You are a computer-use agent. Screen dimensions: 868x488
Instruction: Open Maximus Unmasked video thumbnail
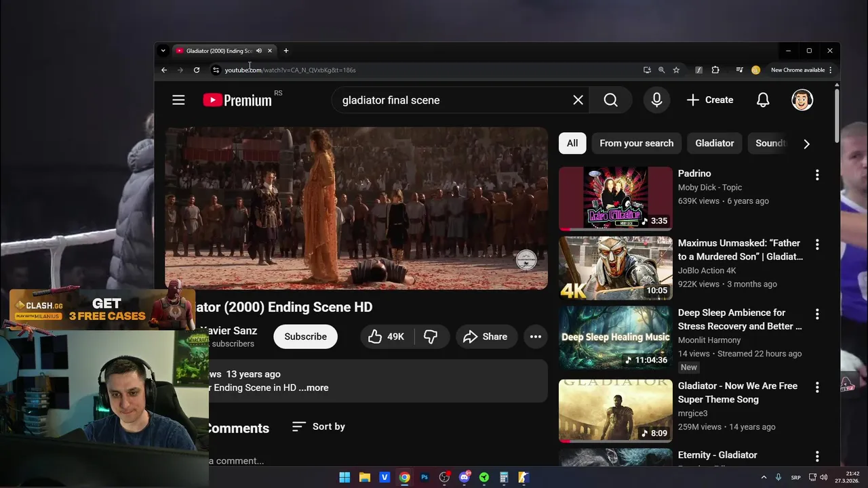616,268
